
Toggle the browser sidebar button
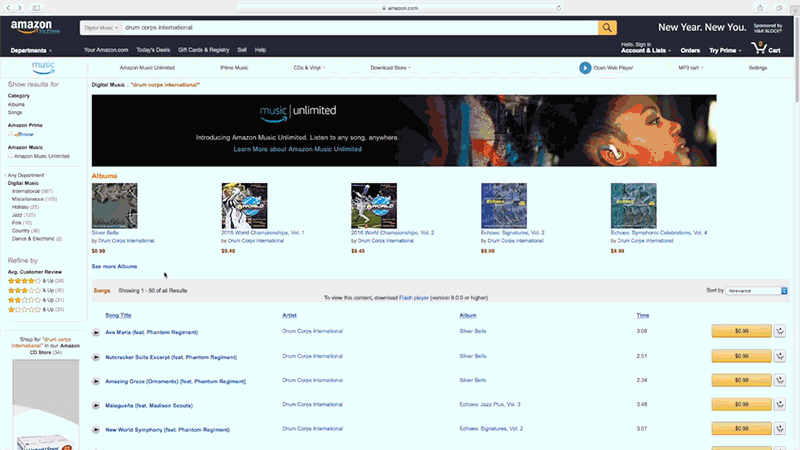pos(36,8)
